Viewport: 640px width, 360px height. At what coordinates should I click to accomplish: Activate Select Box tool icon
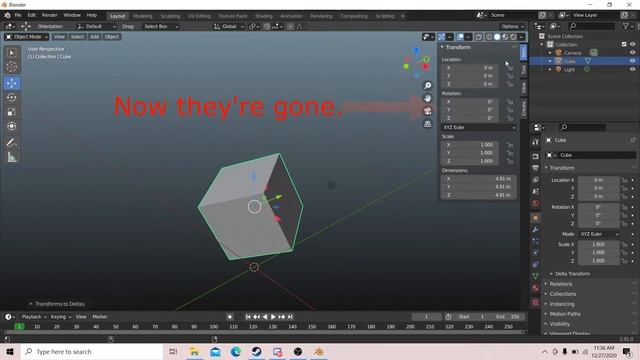11,53
